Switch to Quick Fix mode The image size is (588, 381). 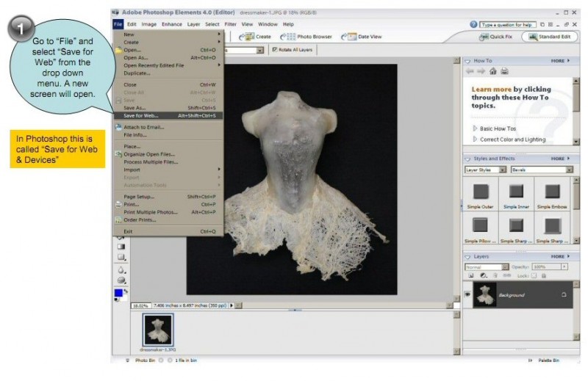495,37
